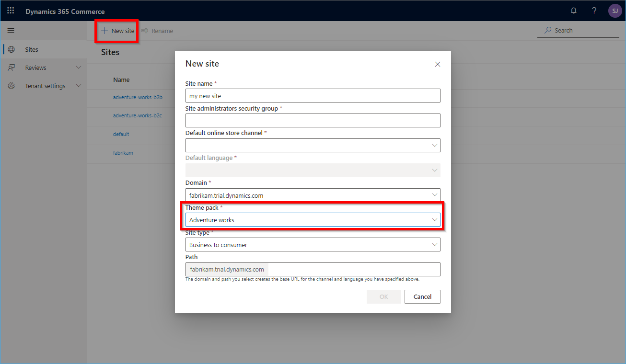
Task: Click the Tenant settings gear icon
Action: pos(11,85)
